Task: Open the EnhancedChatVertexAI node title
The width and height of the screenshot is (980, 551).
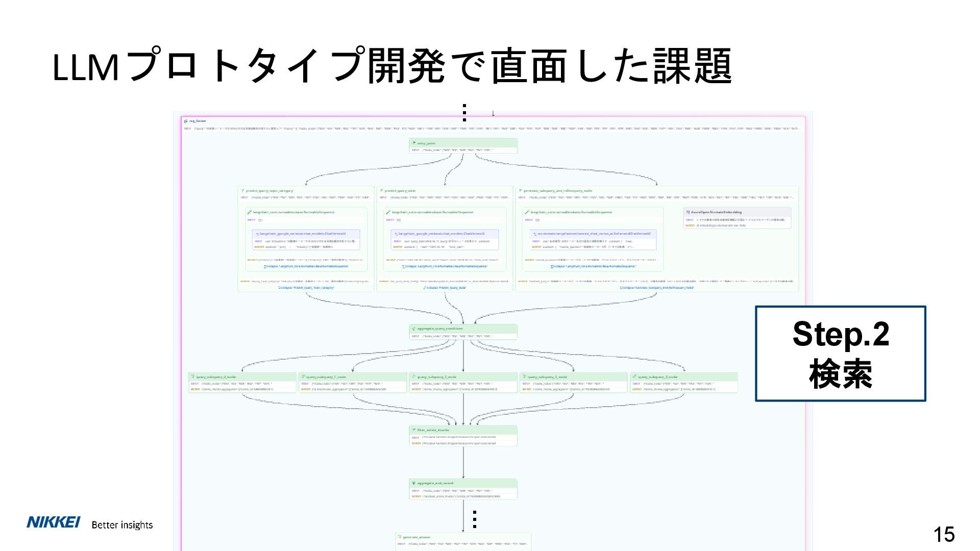Action: click(x=594, y=234)
